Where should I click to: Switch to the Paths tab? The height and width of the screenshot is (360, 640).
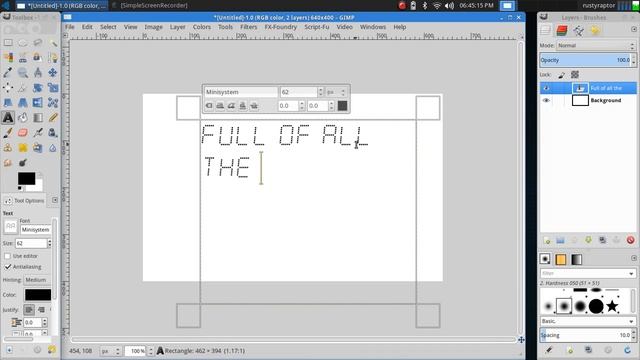[578, 30]
